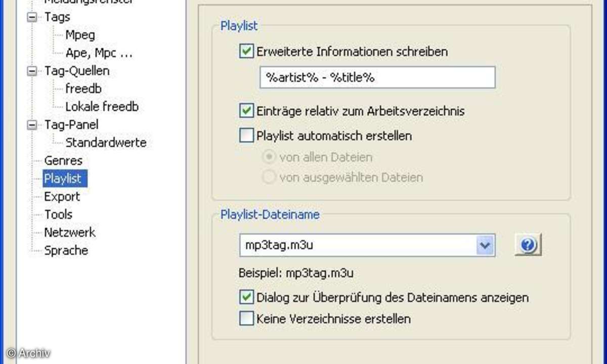The image size is (607, 364).
Task: Open the freedb settings page
Action: 83,88
